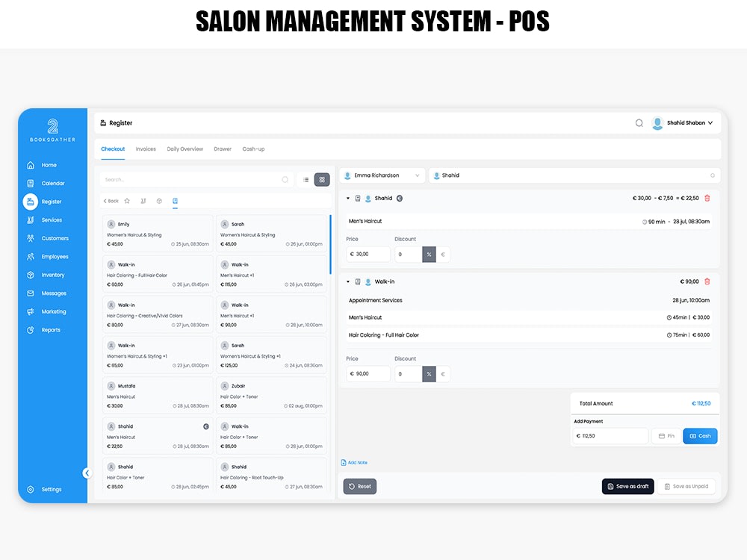This screenshot has width=747, height=560.
Task: Set percent discount for Men's Haircut
Action: pos(429,255)
